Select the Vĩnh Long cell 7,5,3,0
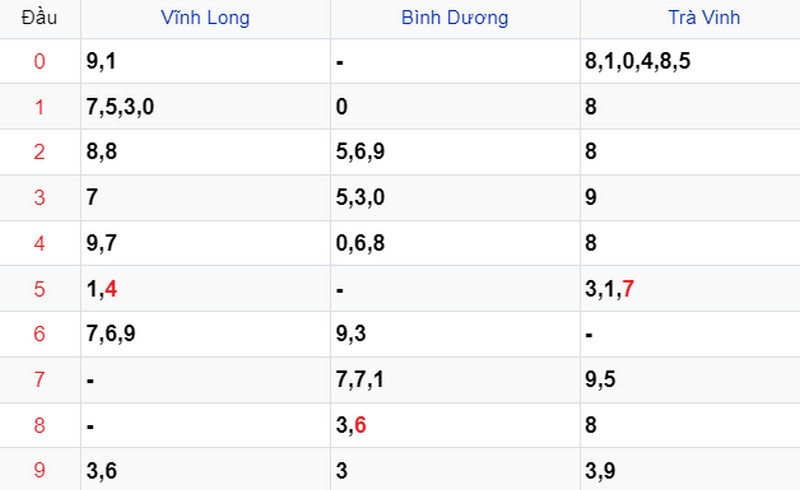This screenshot has height=490, width=800. 120,107
